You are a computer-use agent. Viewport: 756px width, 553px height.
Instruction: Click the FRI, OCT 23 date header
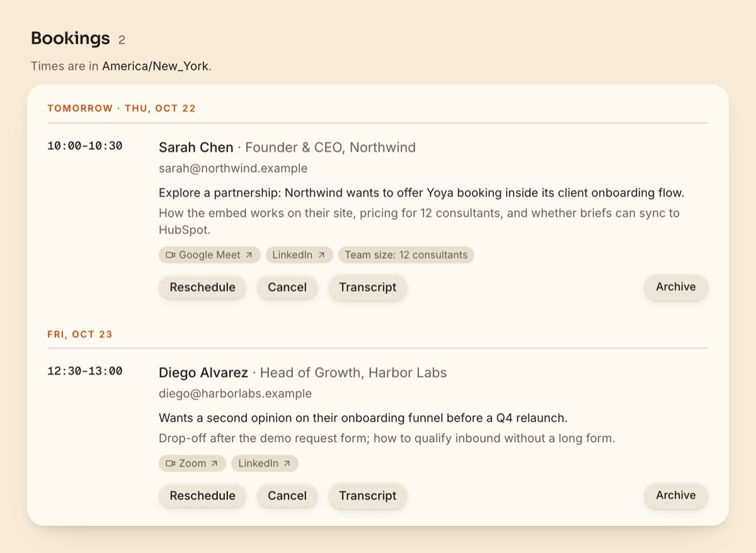[x=80, y=334]
